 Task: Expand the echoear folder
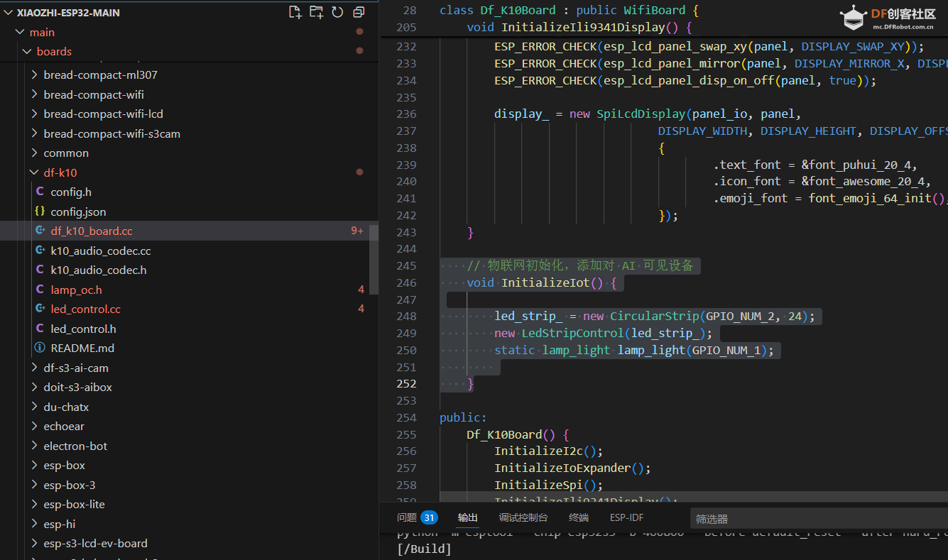pos(35,427)
